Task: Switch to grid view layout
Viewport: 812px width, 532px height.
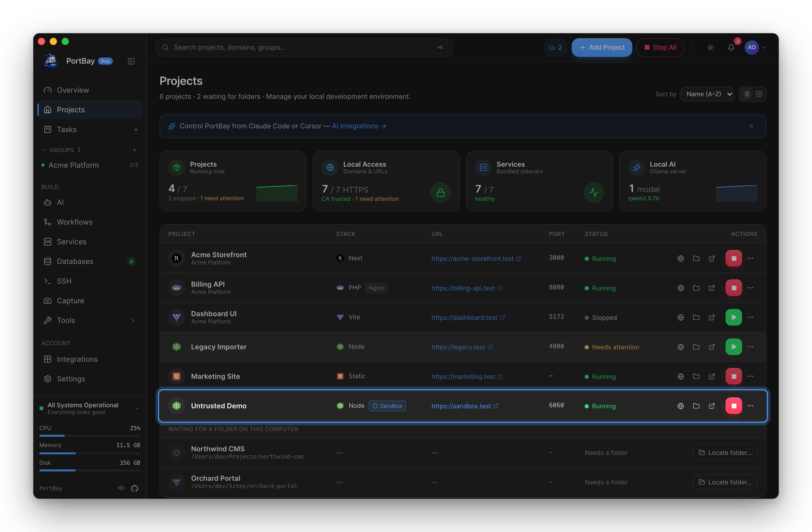Action: (x=759, y=94)
